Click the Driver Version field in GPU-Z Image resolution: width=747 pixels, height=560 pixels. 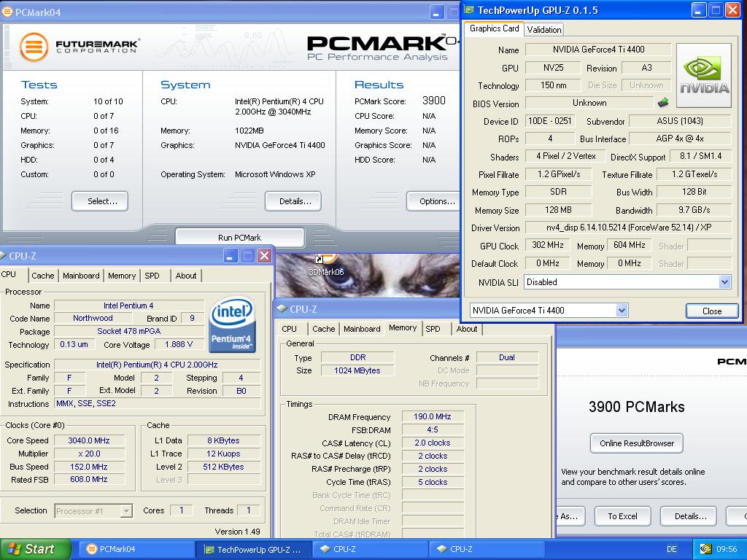coord(628,227)
